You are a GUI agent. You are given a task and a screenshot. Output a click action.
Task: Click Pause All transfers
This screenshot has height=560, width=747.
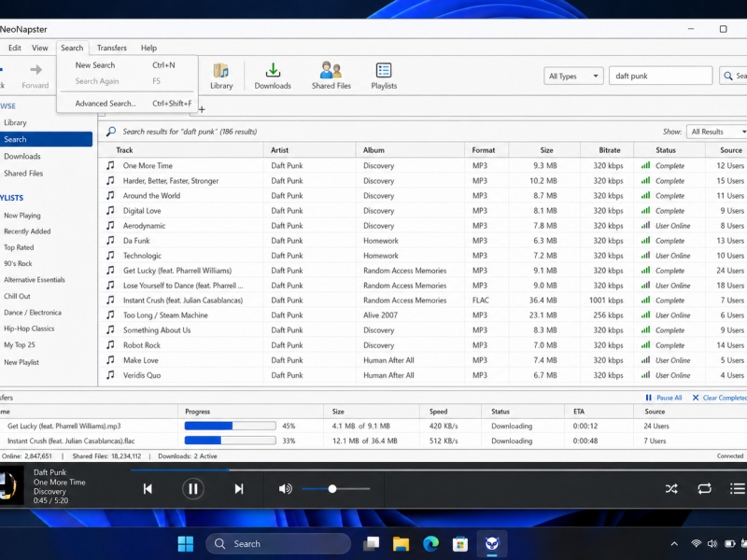(664, 398)
